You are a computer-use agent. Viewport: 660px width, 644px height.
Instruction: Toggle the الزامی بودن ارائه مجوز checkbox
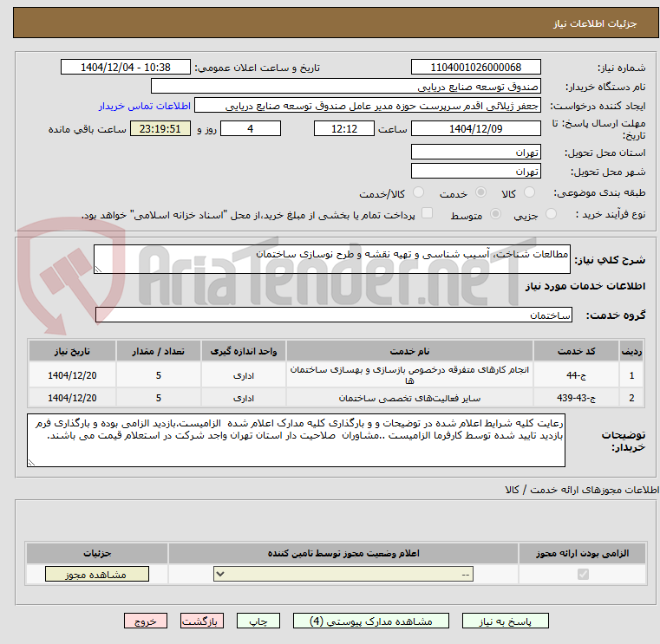point(583,574)
